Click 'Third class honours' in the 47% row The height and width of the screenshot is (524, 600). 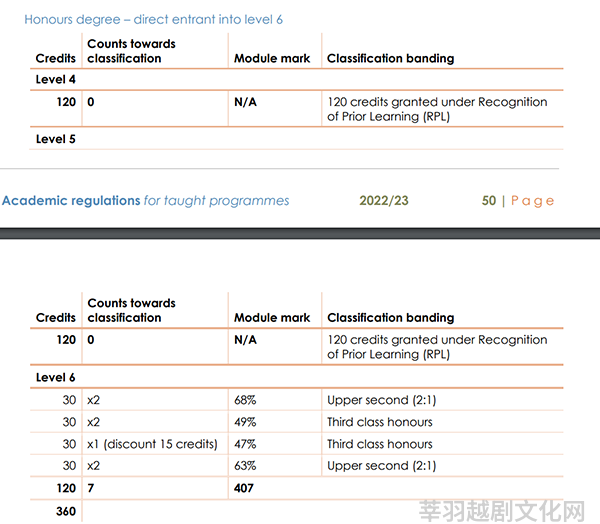pyautogui.click(x=380, y=444)
